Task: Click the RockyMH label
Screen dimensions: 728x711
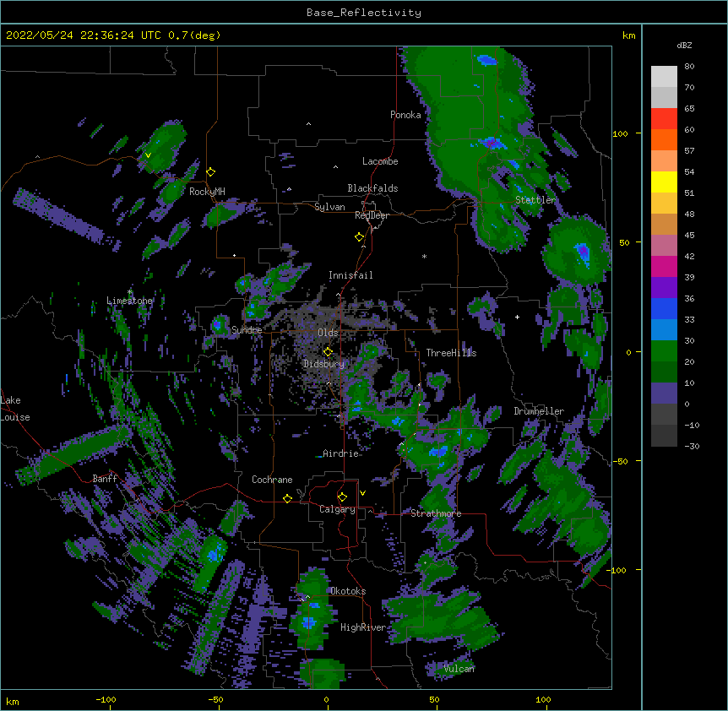Action: click(x=207, y=191)
